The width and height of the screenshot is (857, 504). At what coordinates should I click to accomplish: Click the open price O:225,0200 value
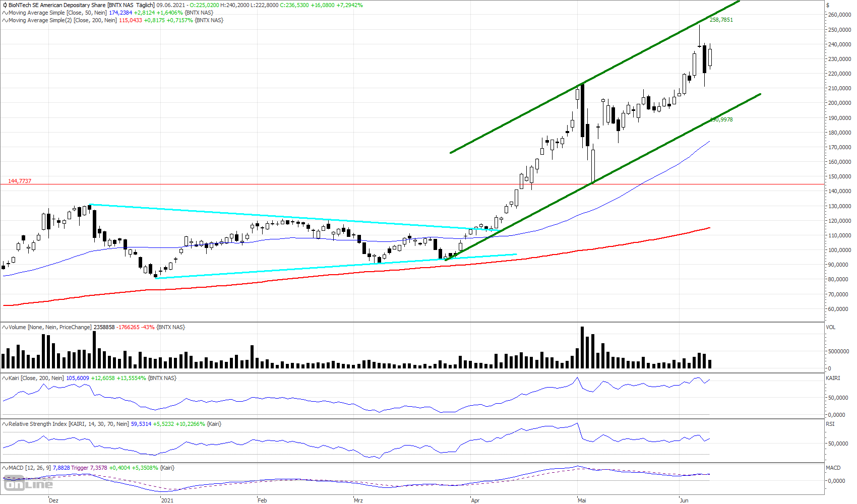point(204,5)
